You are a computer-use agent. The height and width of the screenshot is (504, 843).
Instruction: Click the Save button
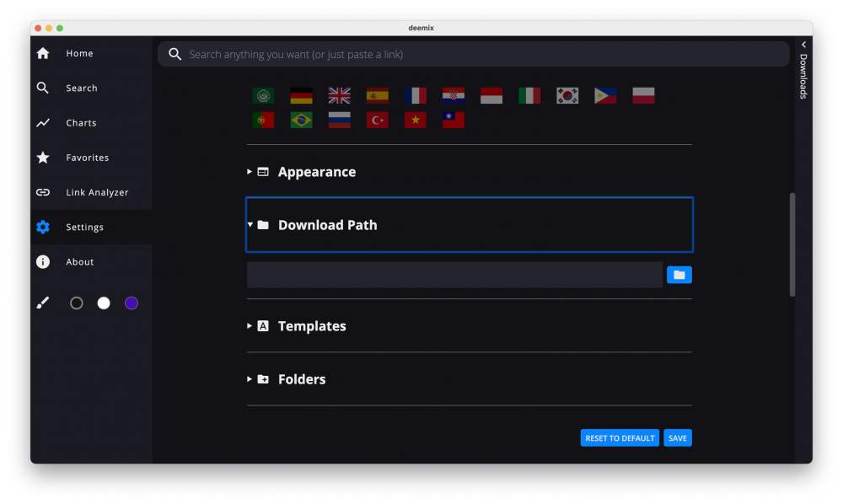677,438
